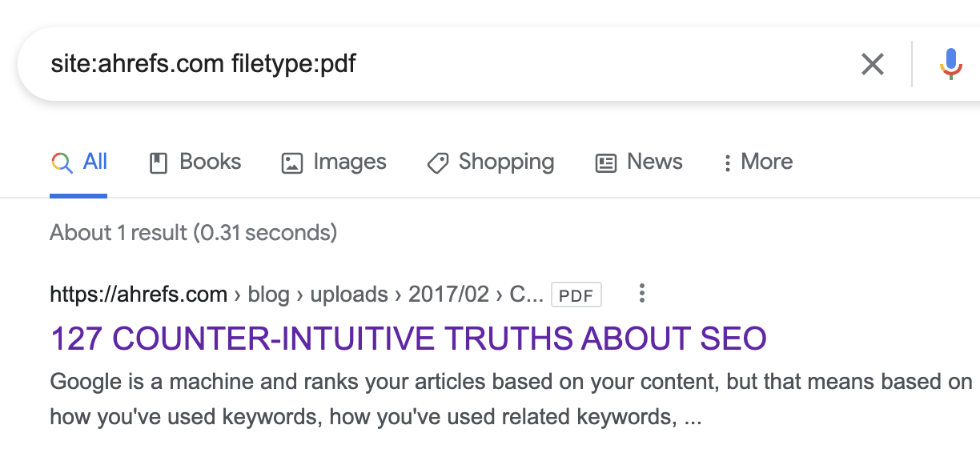
Task: Click the magnifier icon beside All
Action: [62, 162]
